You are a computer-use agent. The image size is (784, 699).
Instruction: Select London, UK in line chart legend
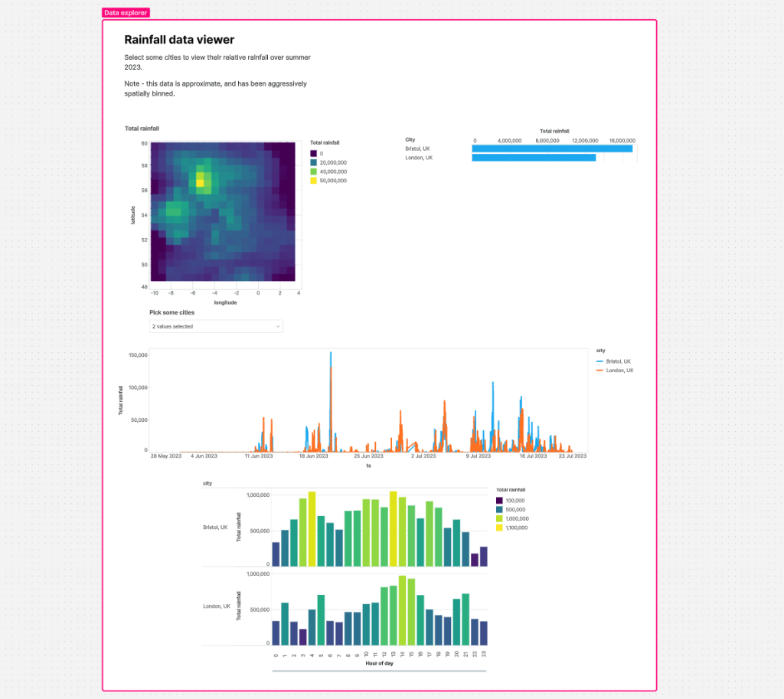[619, 371]
